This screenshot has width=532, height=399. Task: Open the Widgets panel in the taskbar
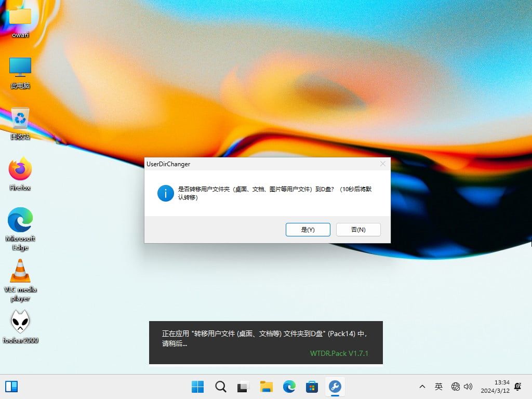11,387
